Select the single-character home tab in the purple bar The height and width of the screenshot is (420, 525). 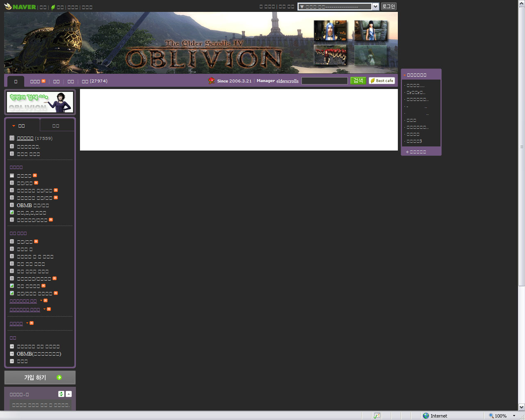tap(16, 81)
